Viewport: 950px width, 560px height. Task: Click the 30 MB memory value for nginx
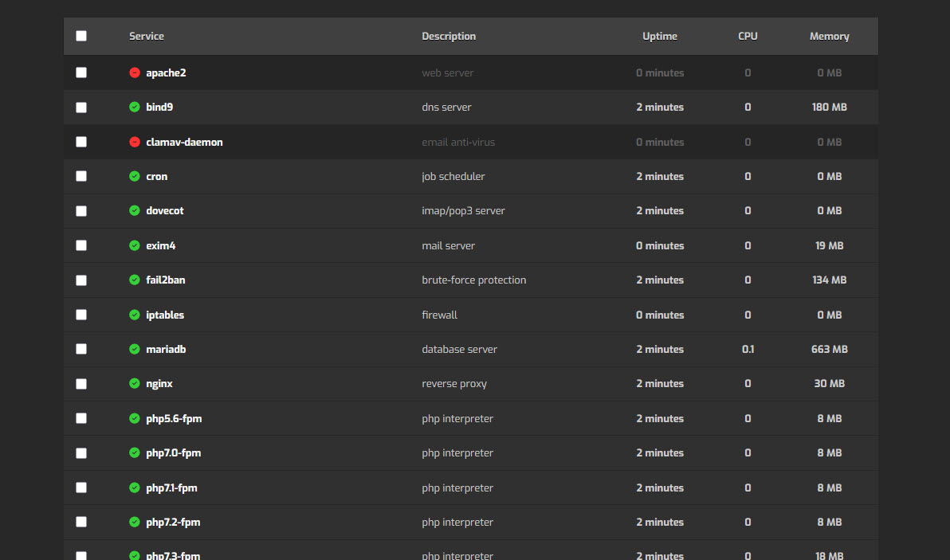point(830,384)
